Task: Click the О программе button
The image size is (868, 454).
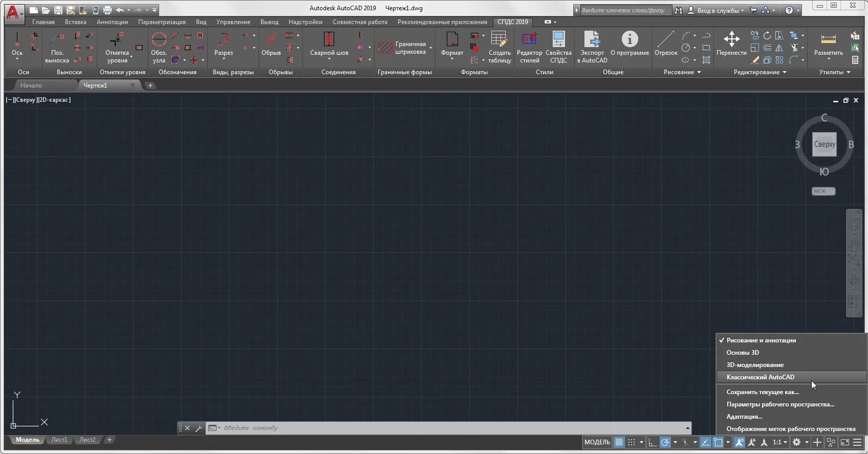Action: [x=630, y=44]
